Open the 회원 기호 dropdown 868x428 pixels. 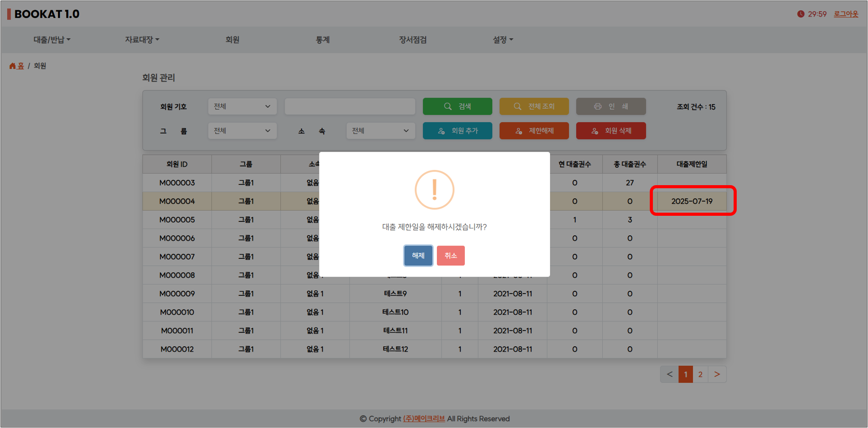242,107
